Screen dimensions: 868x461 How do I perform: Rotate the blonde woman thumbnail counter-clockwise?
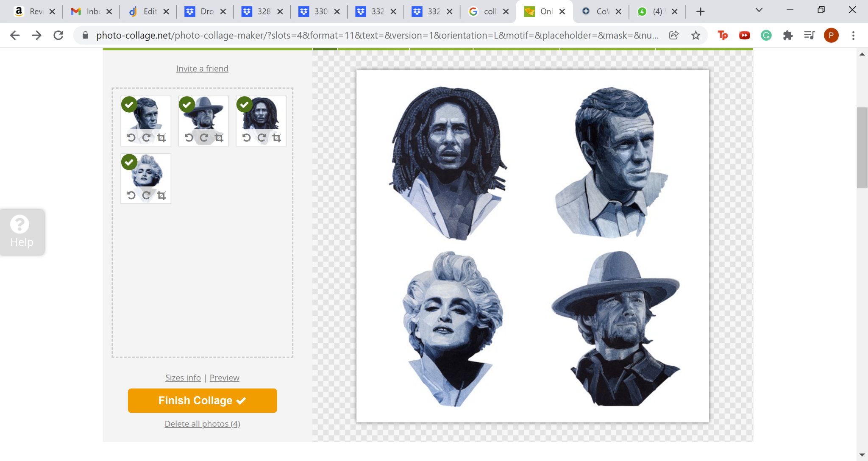(131, 195)
